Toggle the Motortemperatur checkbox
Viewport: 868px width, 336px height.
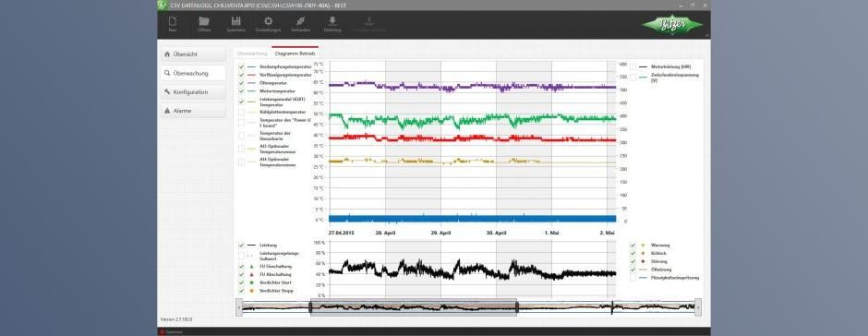pyautogui.click(x=241, y=90)
